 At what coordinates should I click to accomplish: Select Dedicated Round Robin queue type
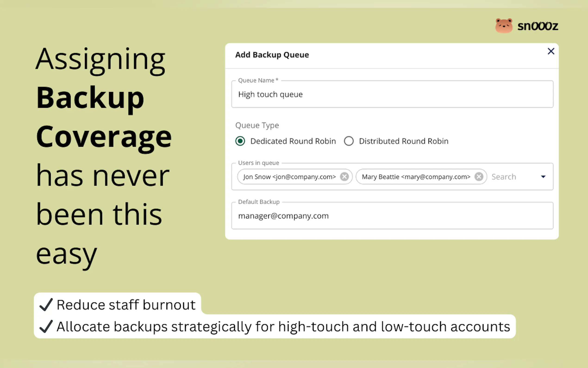240,141
